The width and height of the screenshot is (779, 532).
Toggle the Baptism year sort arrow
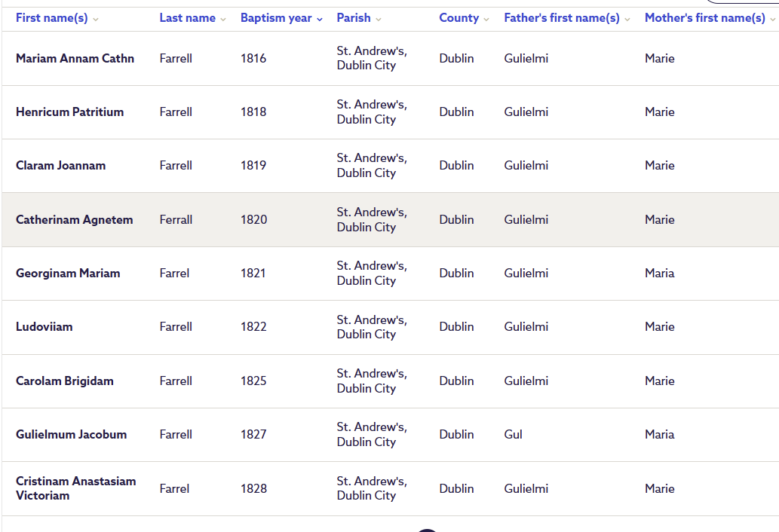(320, 20)
